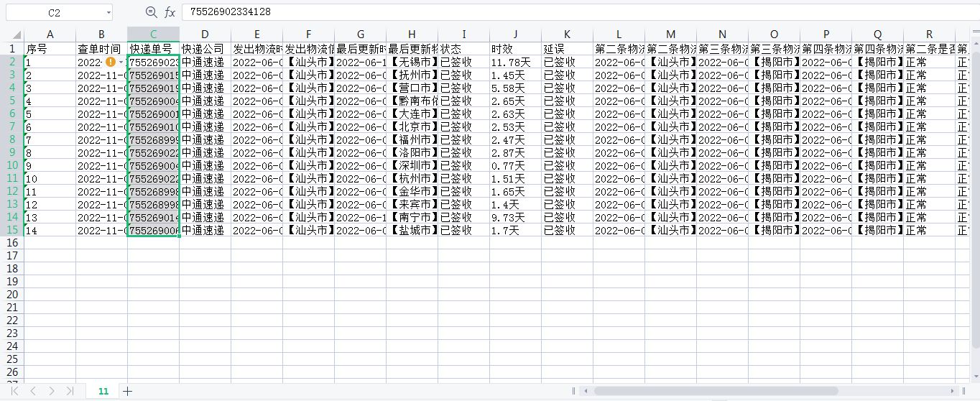Select column D header
Image resolution: width=980 pixels, height=401 pixels.
tap(205, 34)
